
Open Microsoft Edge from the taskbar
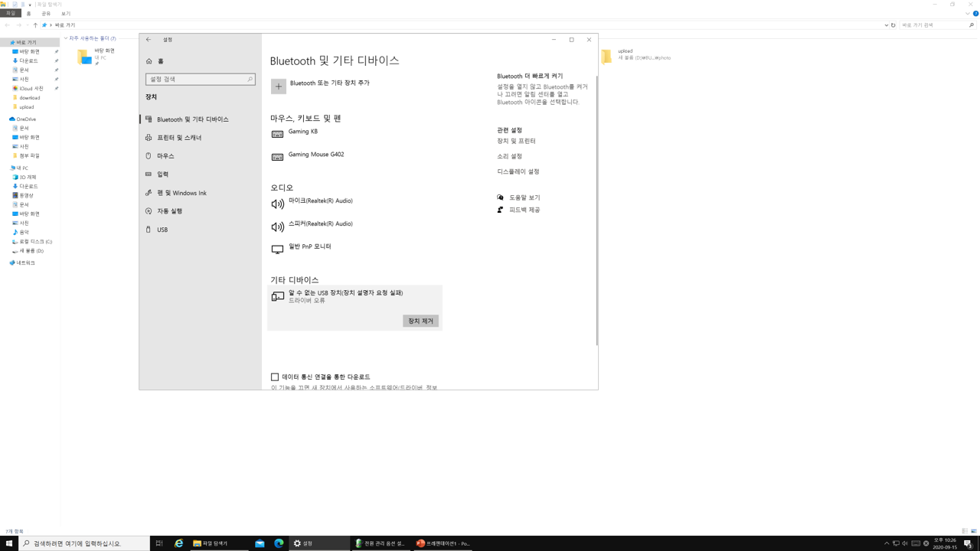click(x=279, y=543)
